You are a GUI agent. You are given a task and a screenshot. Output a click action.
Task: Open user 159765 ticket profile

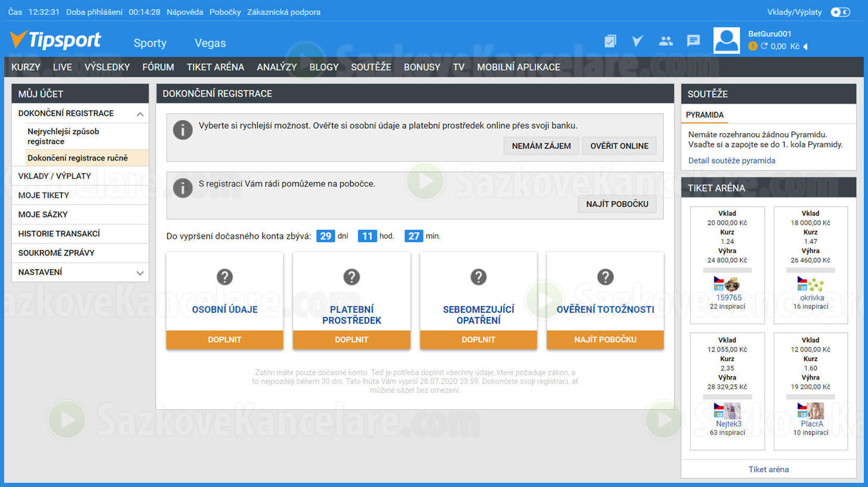729,297
